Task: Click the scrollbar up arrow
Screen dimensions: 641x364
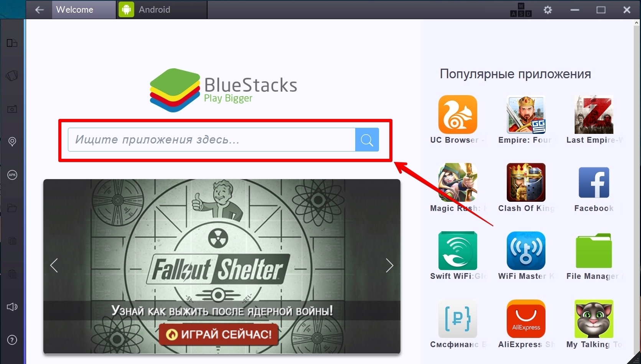Action: (637, 23)
